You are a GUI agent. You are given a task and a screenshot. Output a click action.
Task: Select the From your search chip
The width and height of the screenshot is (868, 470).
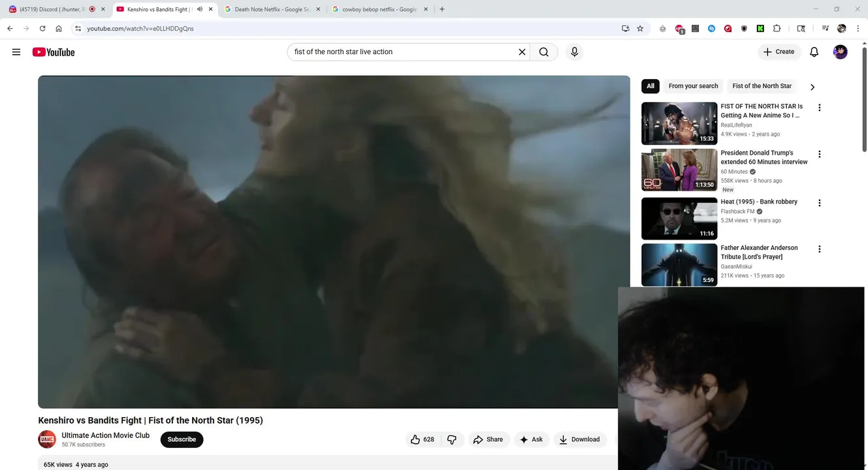tap(693, 86)
